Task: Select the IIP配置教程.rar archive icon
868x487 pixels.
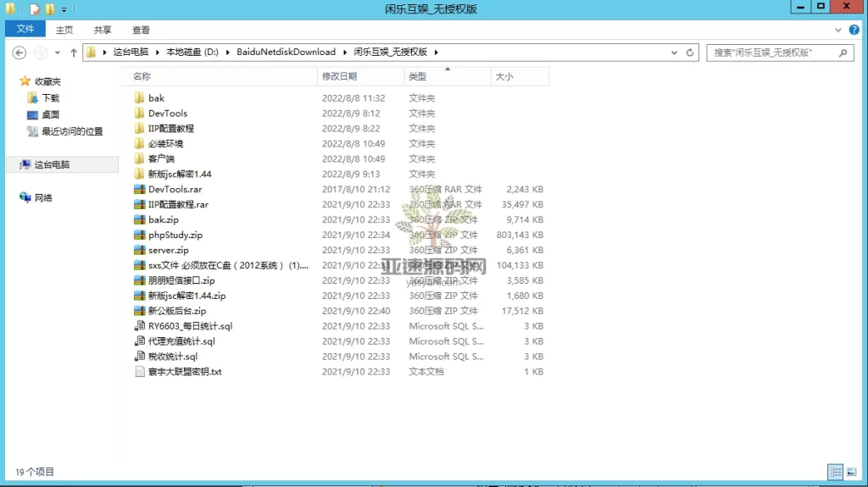Action: [140, 204]
